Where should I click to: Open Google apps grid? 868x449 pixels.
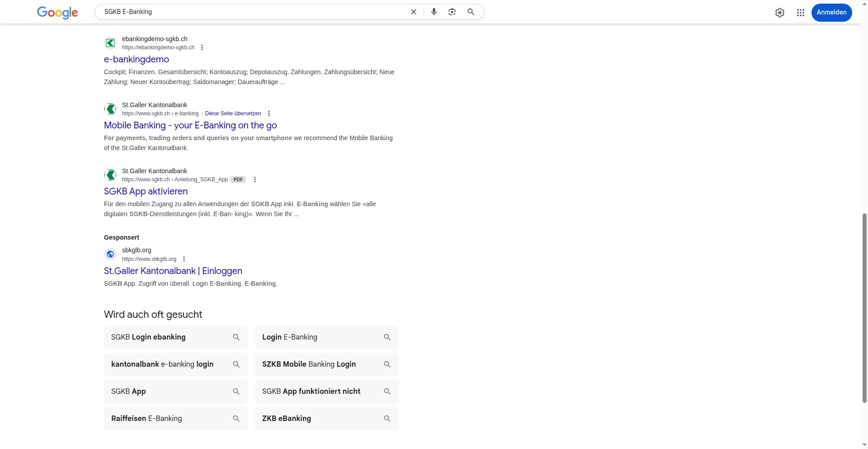(801, 13)
